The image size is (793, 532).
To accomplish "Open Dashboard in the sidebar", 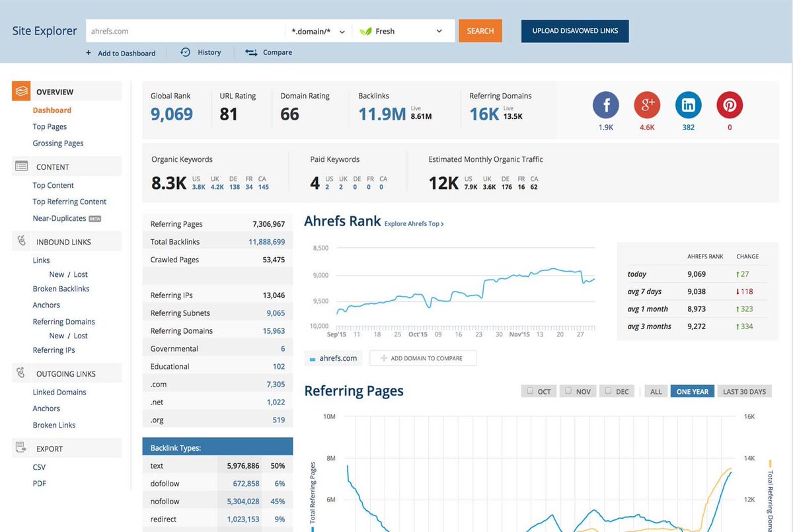I will click(x=52, y=110).
